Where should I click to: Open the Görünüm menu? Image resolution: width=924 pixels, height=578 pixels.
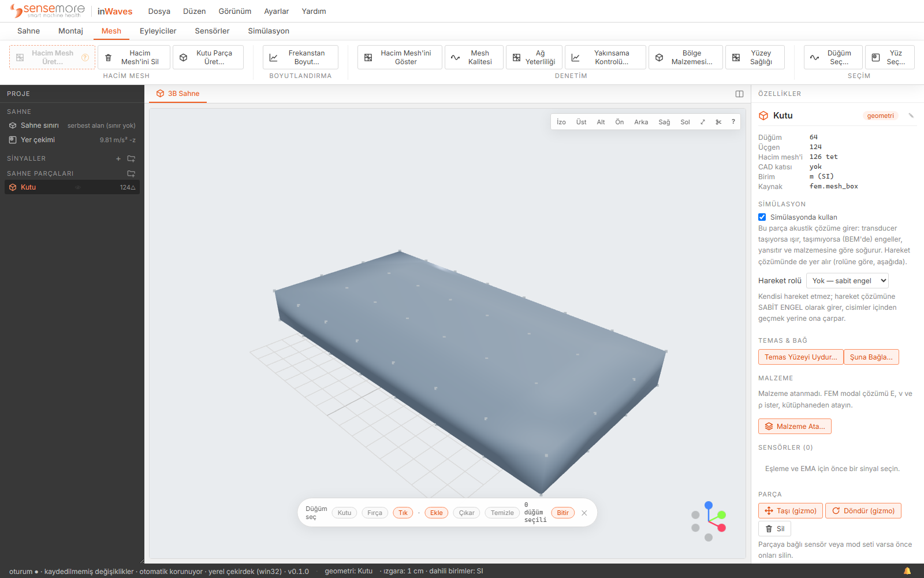[235, 12]
